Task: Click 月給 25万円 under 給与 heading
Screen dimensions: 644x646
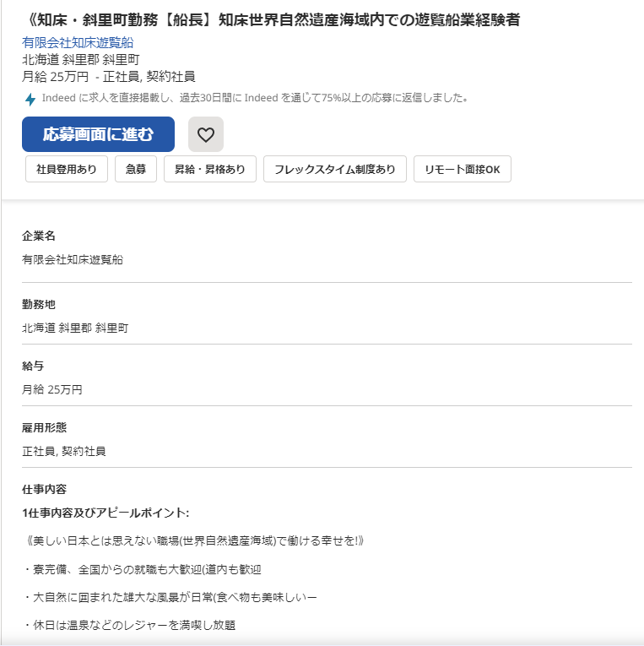Action: (52, 390)
